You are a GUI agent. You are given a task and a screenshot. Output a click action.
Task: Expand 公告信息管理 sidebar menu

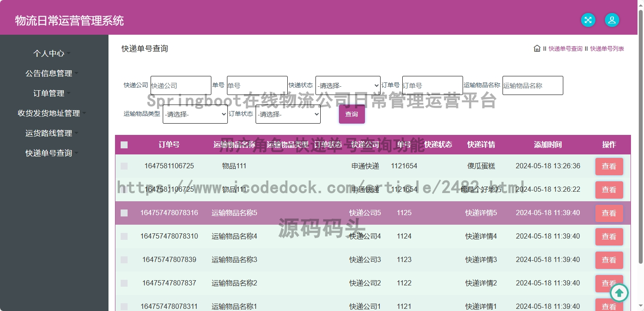point(52,73)
